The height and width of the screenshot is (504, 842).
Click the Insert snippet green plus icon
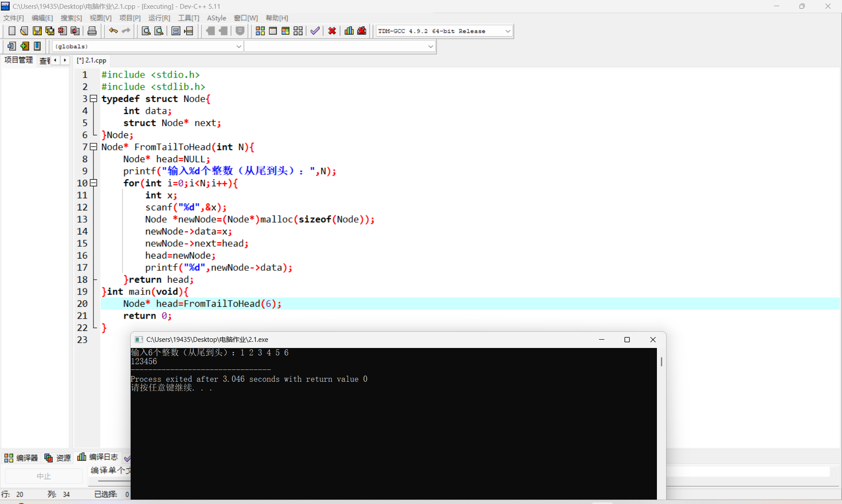pyautogui.click(x=25, y=46)
